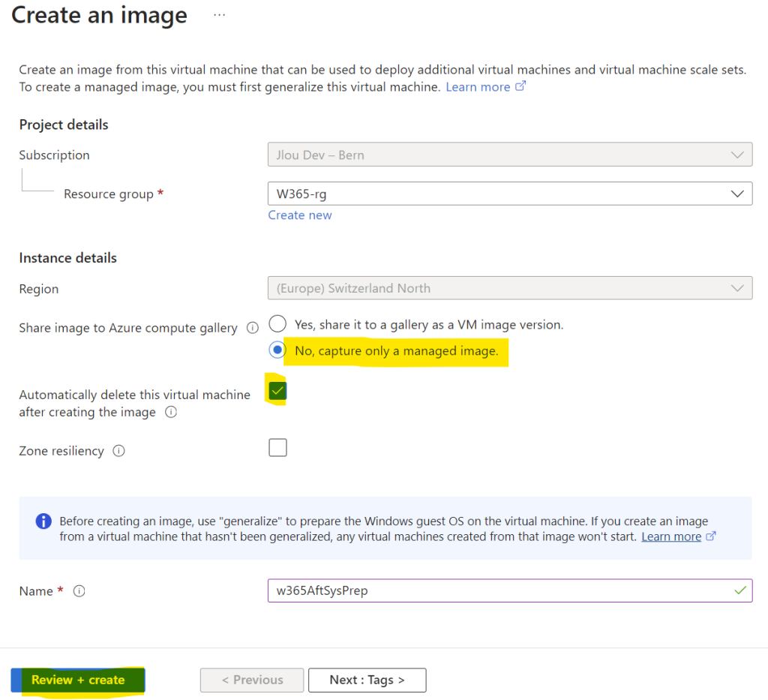The image size is (768, 700).
Task: Click info icon beside Zone resiliency
Action: (x=119, y=451)
